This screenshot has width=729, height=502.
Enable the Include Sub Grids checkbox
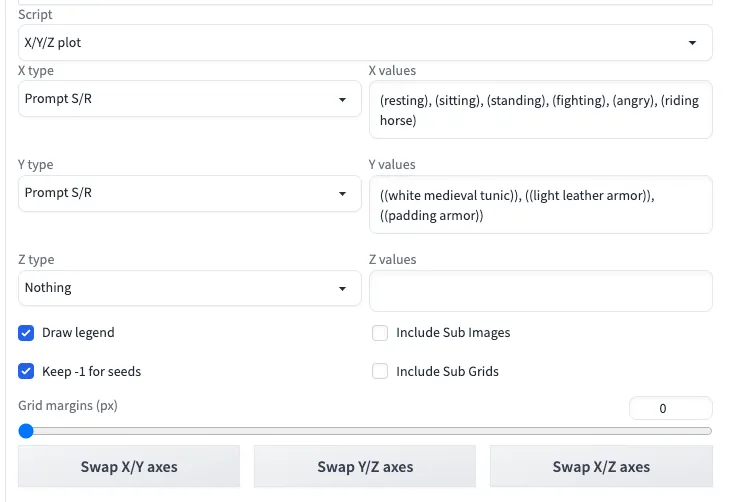[380, 371]
